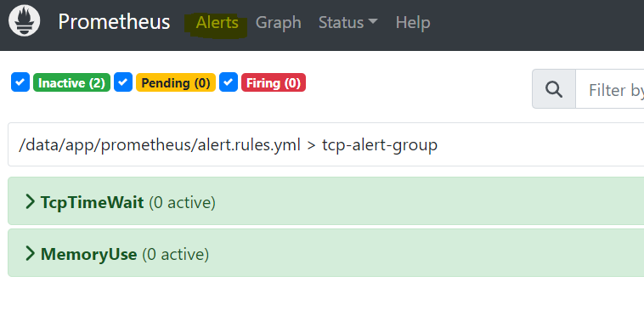Click the yellow Pending (0) badge
This screenshot has width=644, height=310.
pyautogui.click(x=176, y=82)
